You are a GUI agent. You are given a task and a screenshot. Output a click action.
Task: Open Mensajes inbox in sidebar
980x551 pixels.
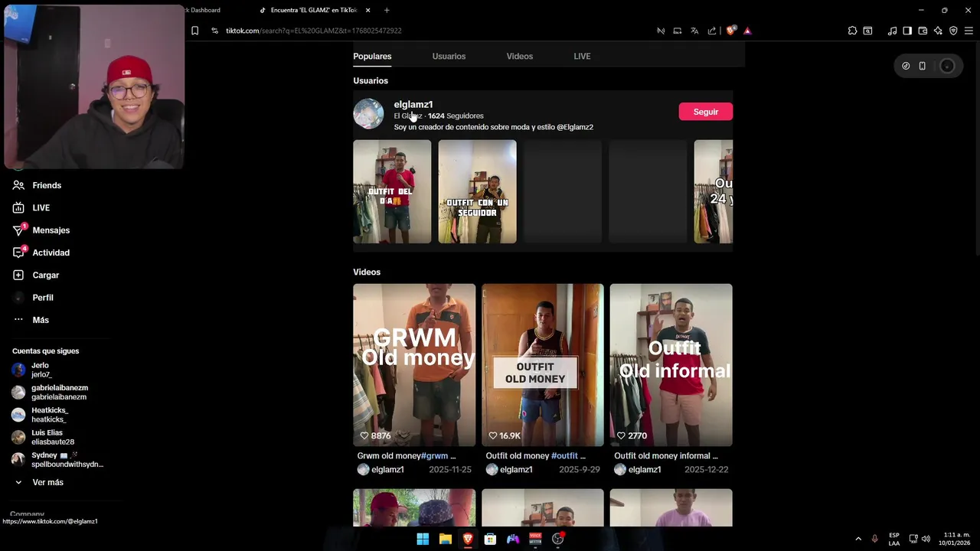click(41, 230)
